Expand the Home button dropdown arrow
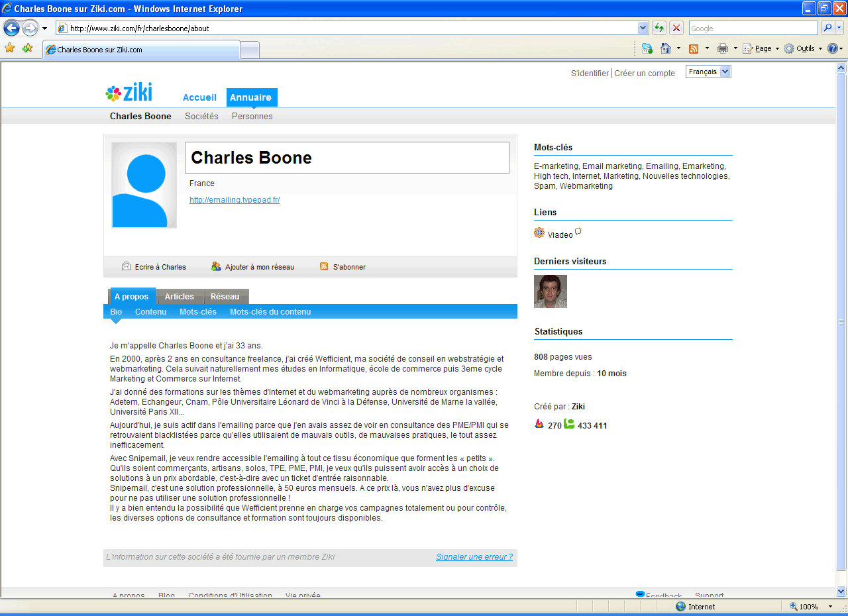 [678, 48]
